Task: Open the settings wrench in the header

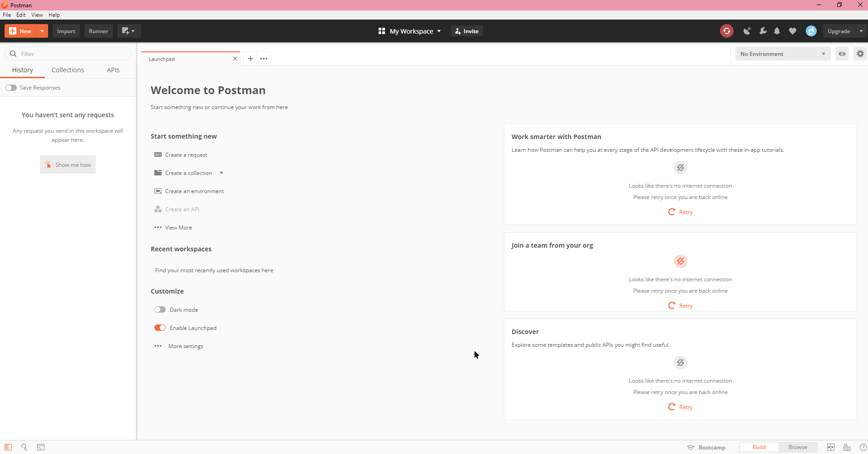Action: pyautogui.click(x=763, y=30)
